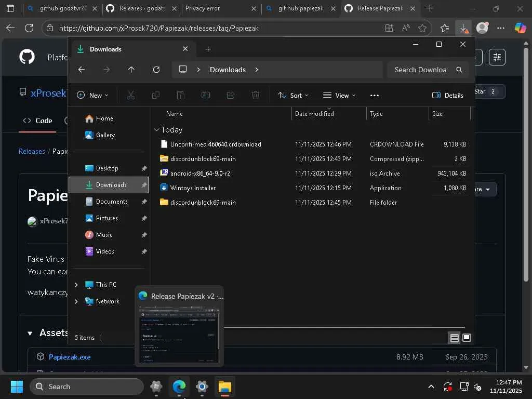Click the chevron after Downloads in address bar

[257, 70]
